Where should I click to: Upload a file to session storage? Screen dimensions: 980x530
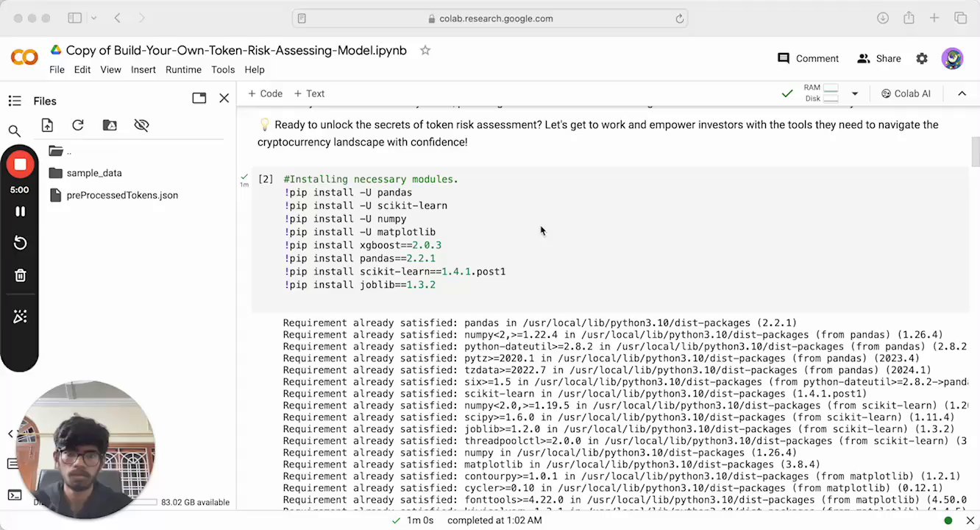tap(47, 125)
